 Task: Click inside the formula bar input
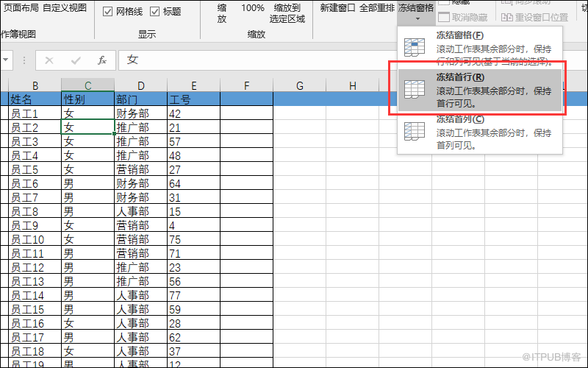click(259, 60)
